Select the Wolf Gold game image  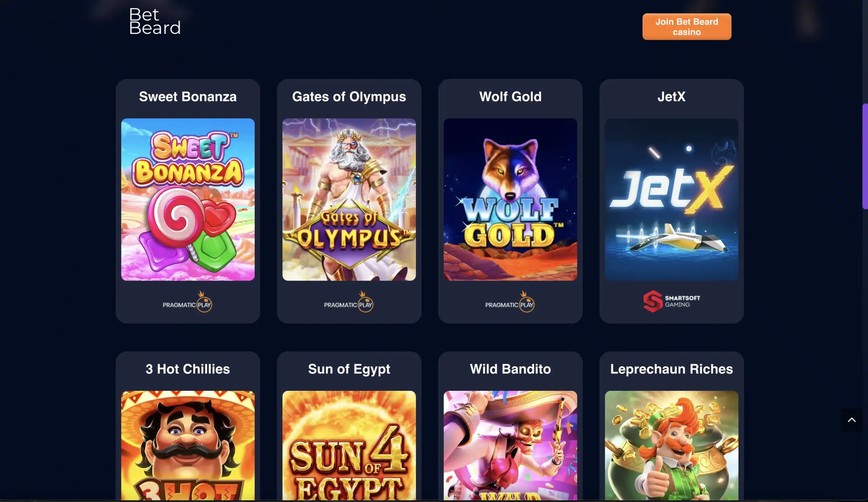pos(510,199)
